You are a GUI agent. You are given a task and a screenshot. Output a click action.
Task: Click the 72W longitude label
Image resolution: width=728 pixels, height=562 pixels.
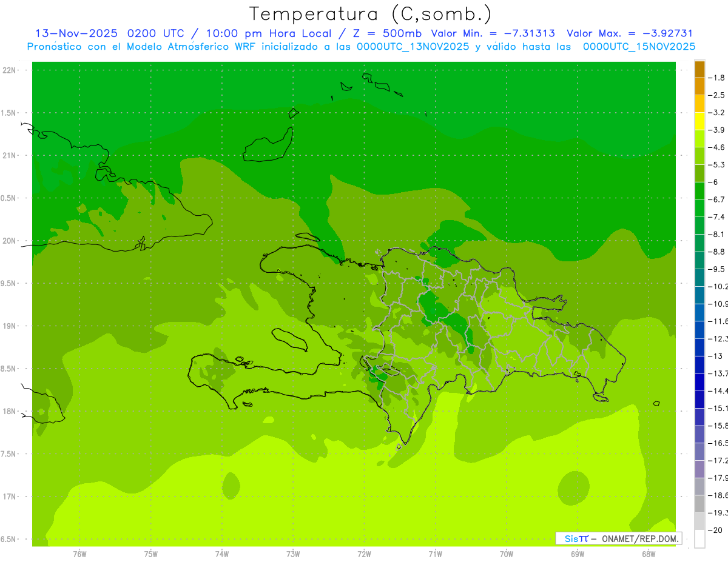click(x=364, y=554)
